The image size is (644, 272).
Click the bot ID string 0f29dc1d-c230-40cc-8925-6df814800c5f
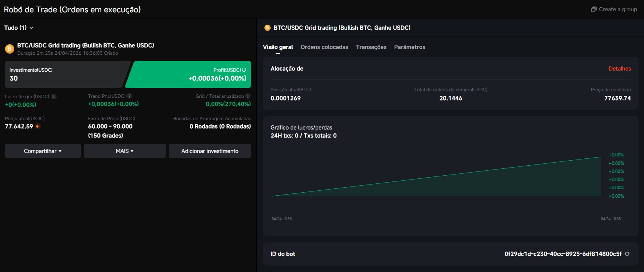(563, 254)
